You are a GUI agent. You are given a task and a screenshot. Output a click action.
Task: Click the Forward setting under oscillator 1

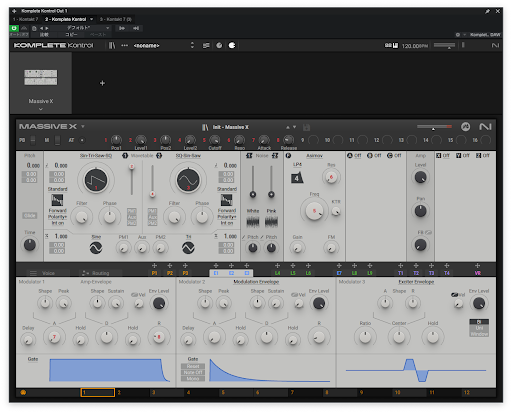57,211
